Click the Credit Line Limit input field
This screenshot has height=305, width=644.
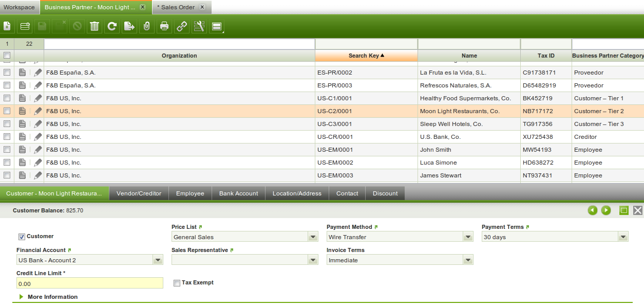pos(89,283)
